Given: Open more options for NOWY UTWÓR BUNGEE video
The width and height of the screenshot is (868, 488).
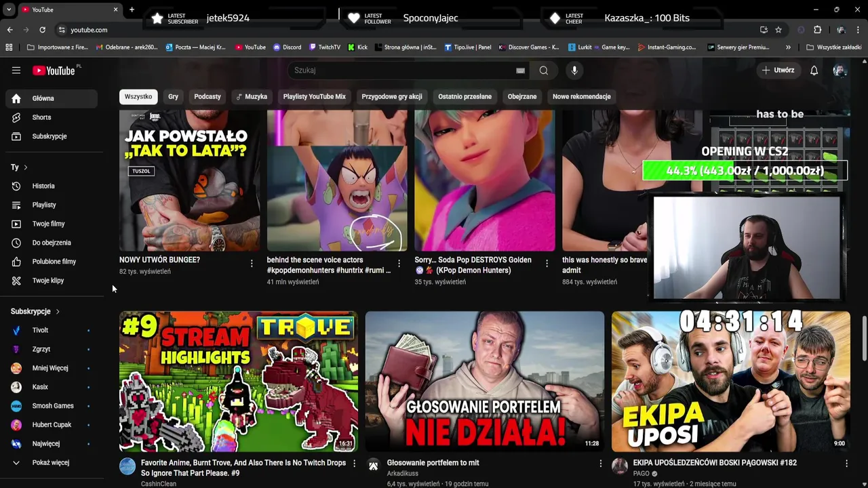Looking at the screenshot, I should pos(252,264).
